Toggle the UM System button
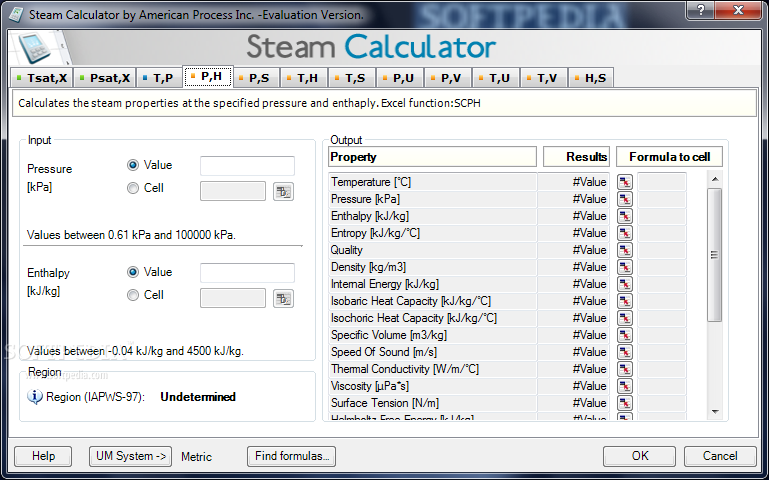This screenshot has height=480, width=769. (x=130, y=456)
